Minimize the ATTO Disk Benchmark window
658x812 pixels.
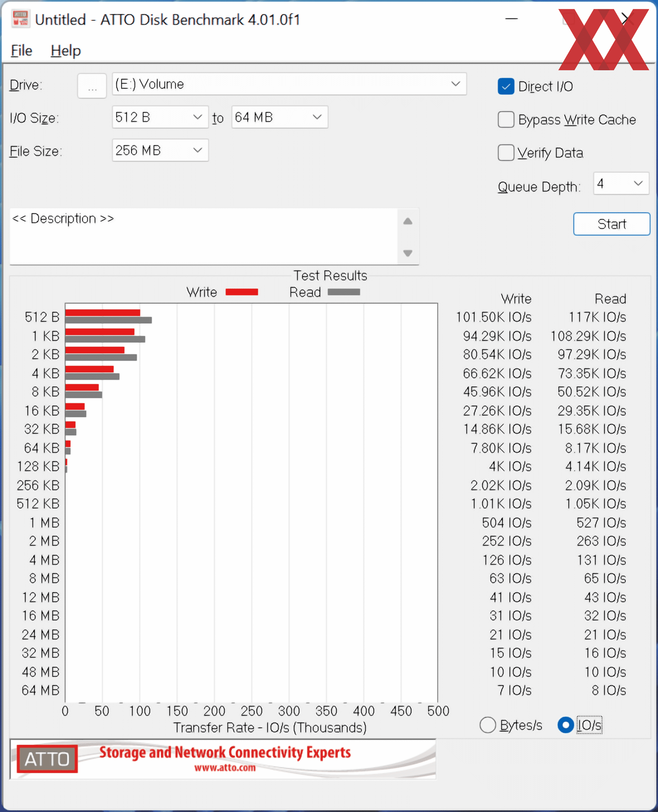point(511,19)
